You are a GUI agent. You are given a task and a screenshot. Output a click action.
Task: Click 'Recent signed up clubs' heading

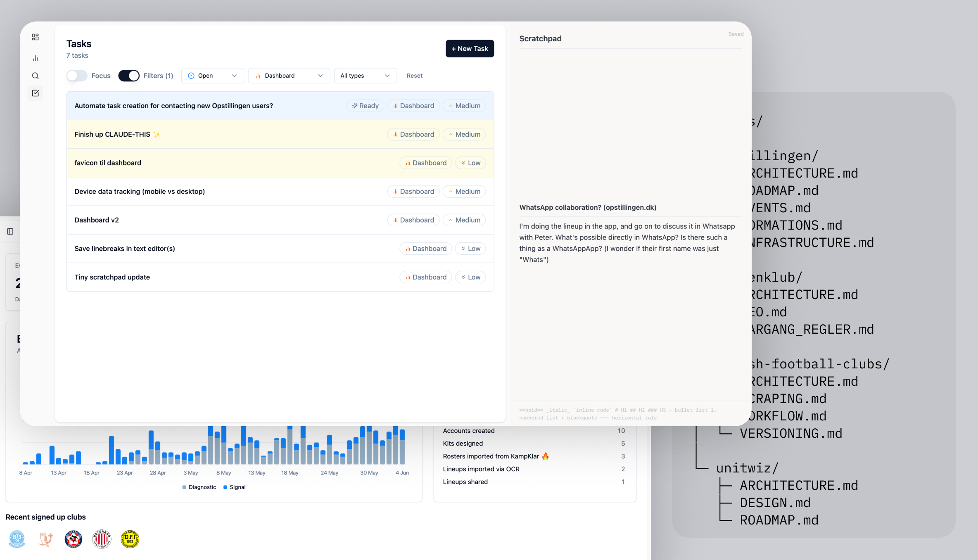[45, 517]
